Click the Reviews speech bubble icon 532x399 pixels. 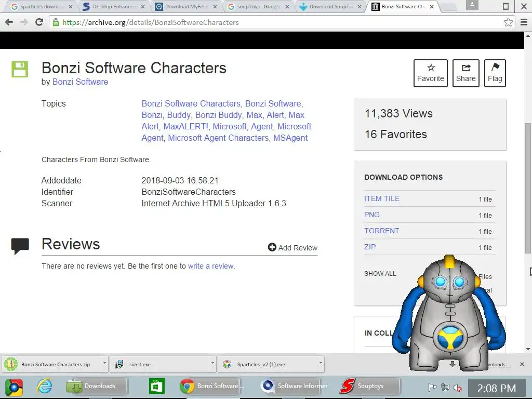20,246
